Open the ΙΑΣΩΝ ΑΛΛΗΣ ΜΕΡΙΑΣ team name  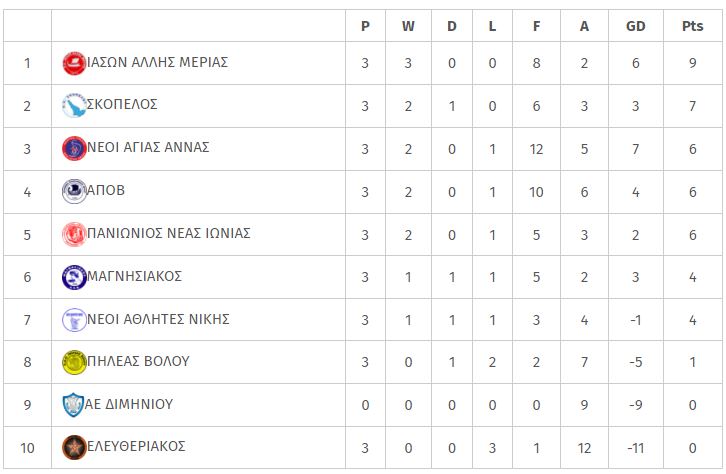[x=157, y=62]
